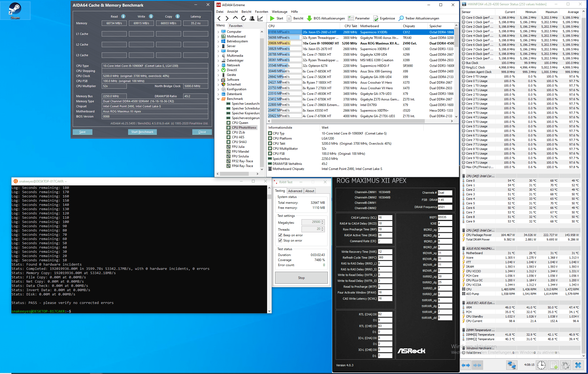Expand the Konfiguration tree node
This screenshot has height=374, width=588.
click(218, 89)
